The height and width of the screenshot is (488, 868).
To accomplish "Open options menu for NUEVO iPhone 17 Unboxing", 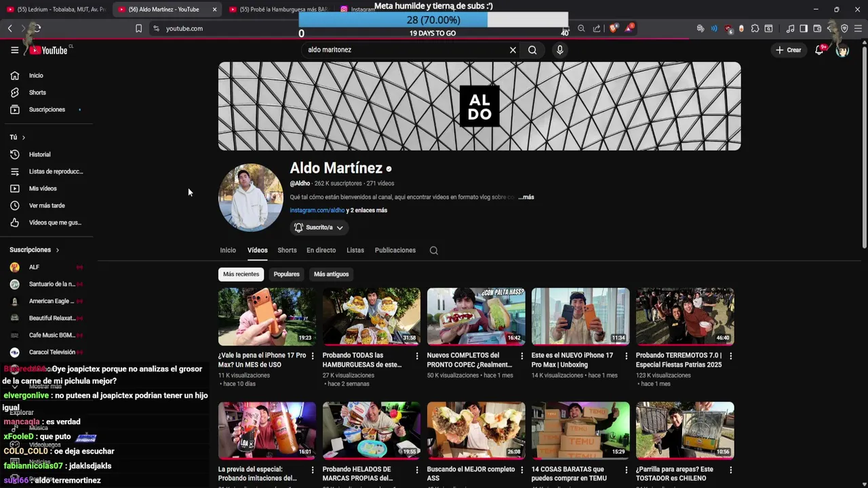I will 626,356.
